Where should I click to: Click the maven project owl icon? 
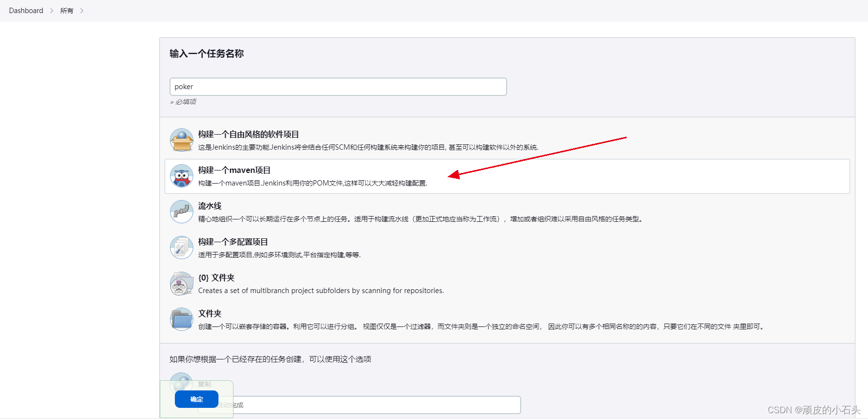point(182,176)
